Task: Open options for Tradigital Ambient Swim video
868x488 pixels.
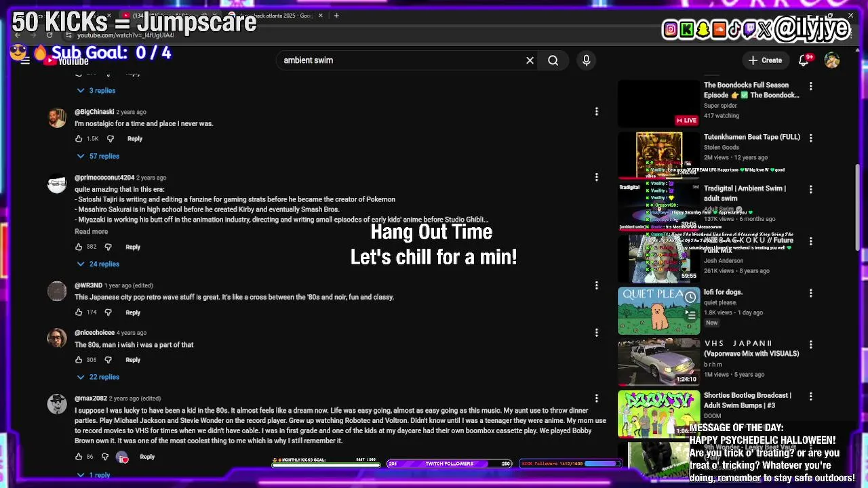Action: (x=810, y=189)
